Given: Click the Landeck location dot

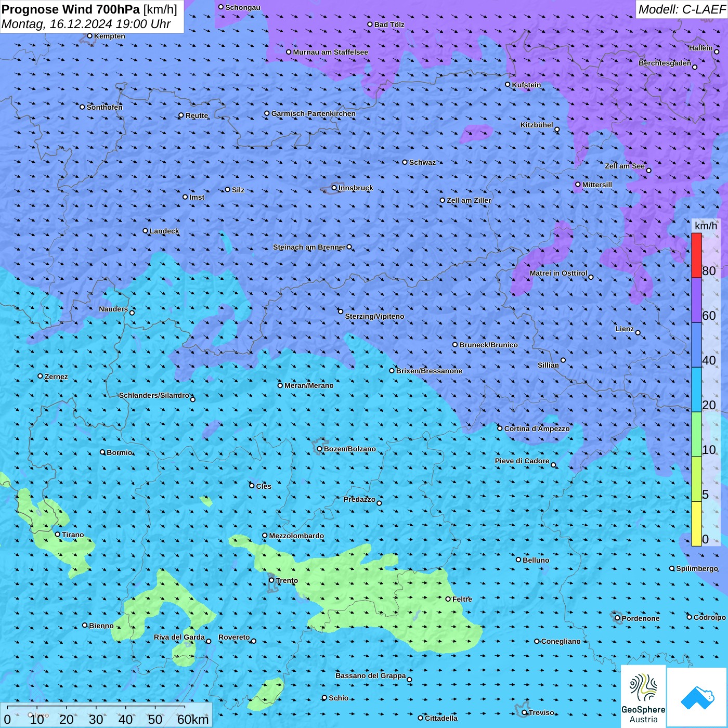Looking at the screenshot, I should pos(146,231).
